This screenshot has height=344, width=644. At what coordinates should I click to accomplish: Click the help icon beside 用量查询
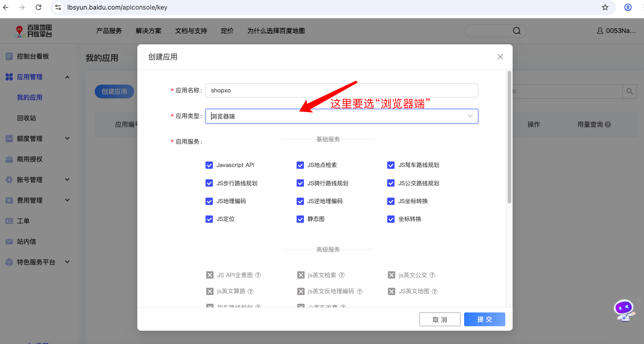click(x=608, y=124)
